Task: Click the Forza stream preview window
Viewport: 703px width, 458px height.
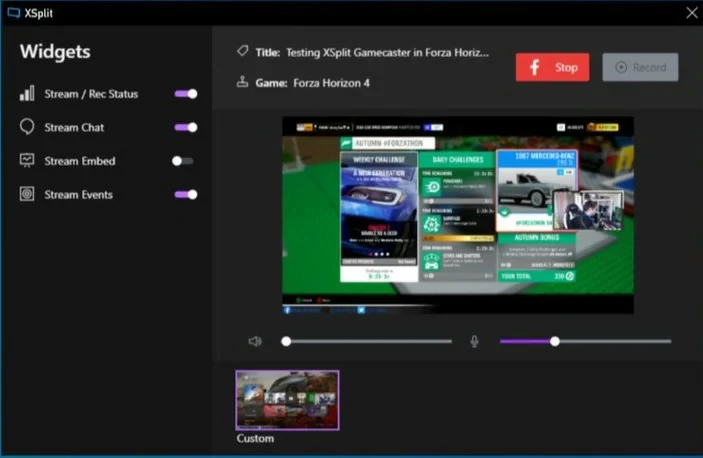Action: [x=458, y=215]
